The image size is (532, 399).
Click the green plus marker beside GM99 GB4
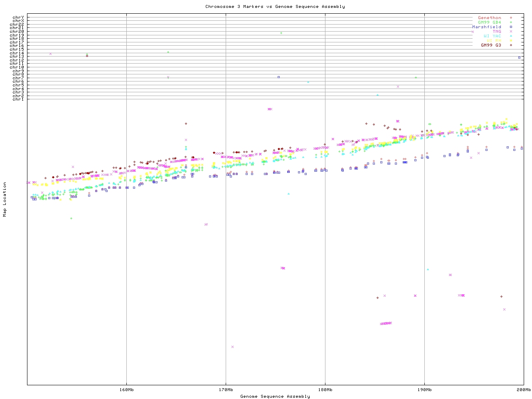(511, 22)
